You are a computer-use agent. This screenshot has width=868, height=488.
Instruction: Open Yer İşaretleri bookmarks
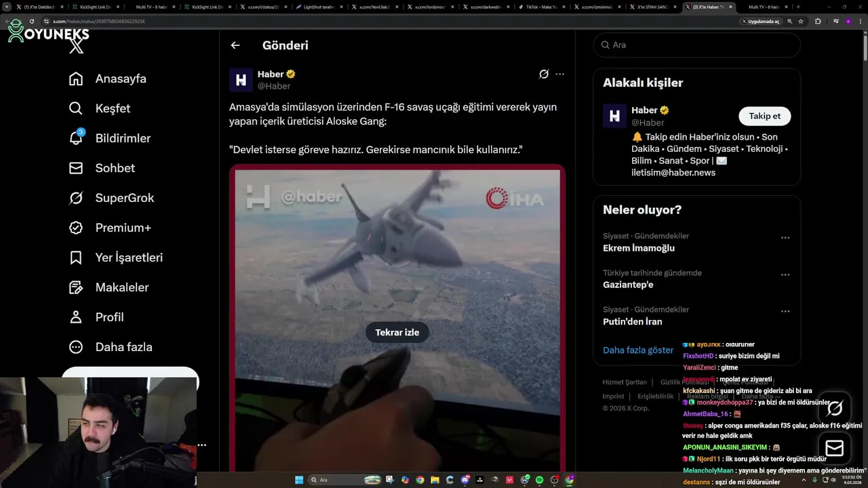point(115,258)
